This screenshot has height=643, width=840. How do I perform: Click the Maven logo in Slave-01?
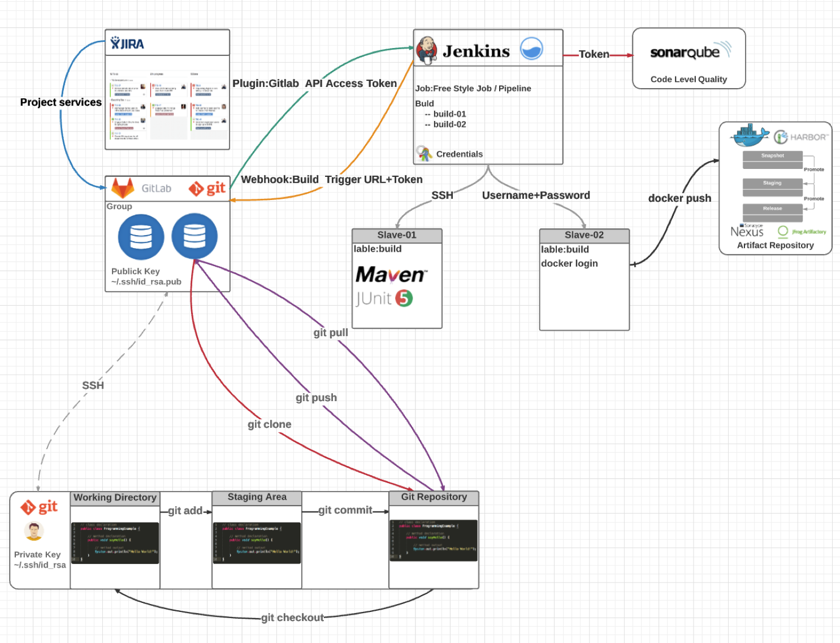(391, 275)
